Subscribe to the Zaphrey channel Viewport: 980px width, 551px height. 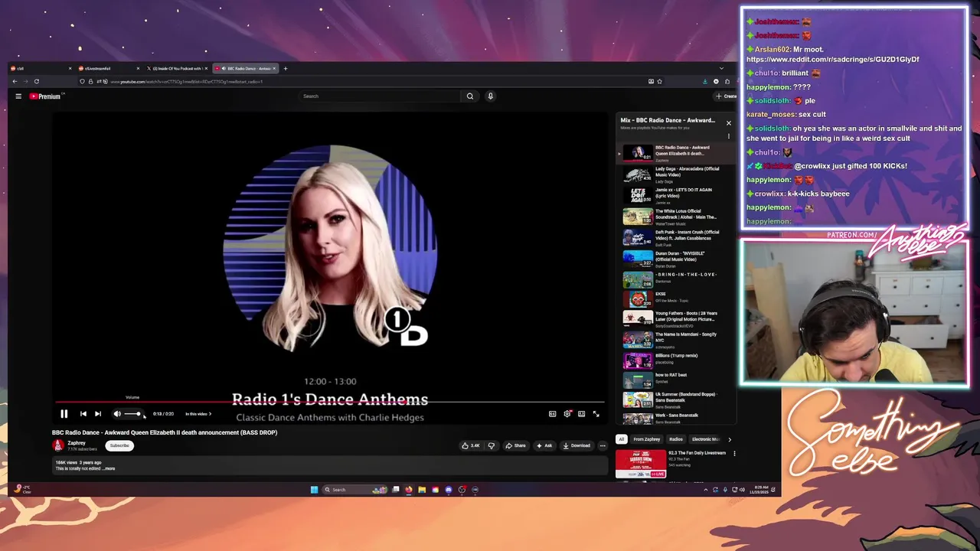tap(119, 445)
